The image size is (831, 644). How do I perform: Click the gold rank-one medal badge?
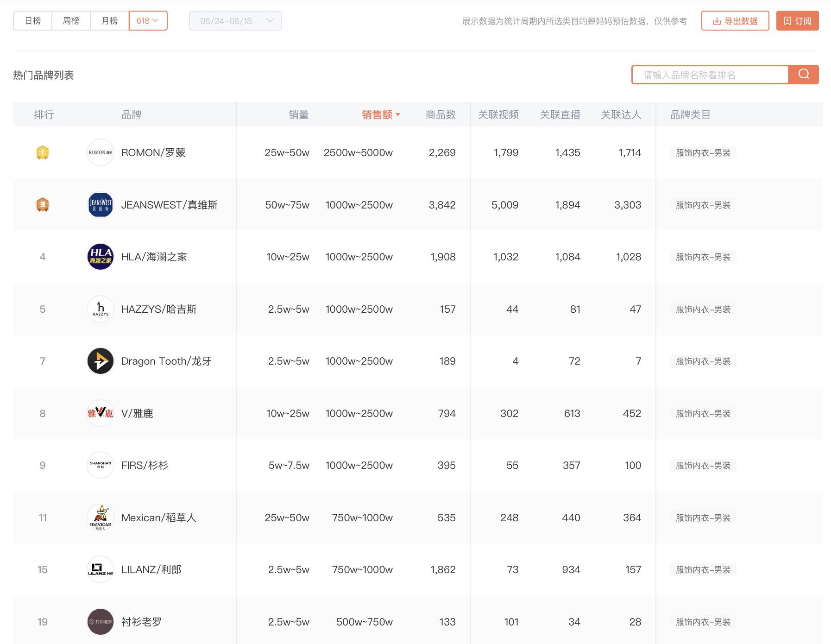point(43,152)
